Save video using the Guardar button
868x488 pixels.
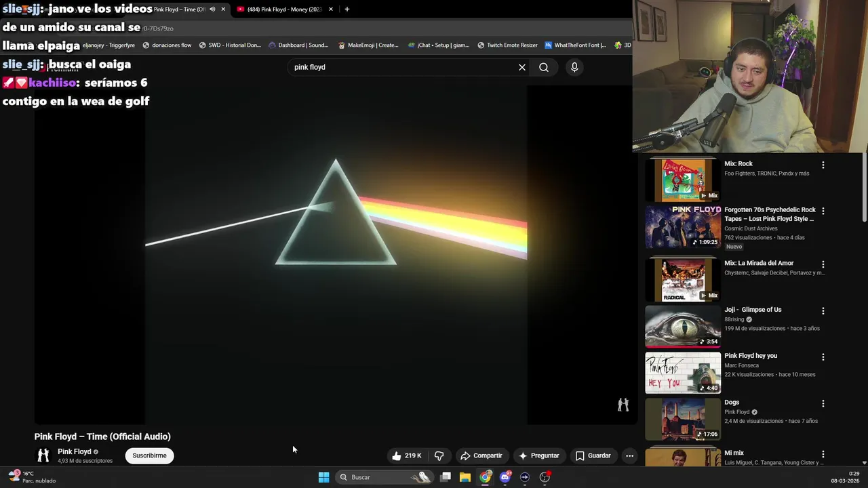point(593,455)
